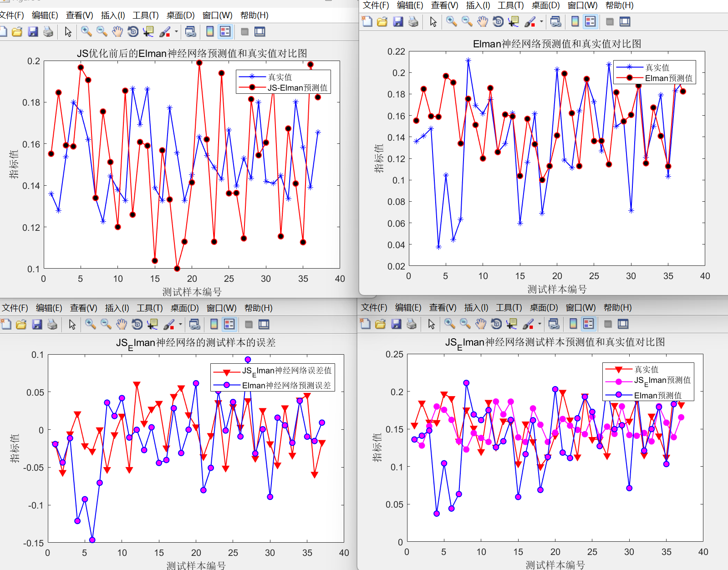
Task: Open Brush dropdown arrow in JS_Elman误差 figure
Action: (180, 324)
